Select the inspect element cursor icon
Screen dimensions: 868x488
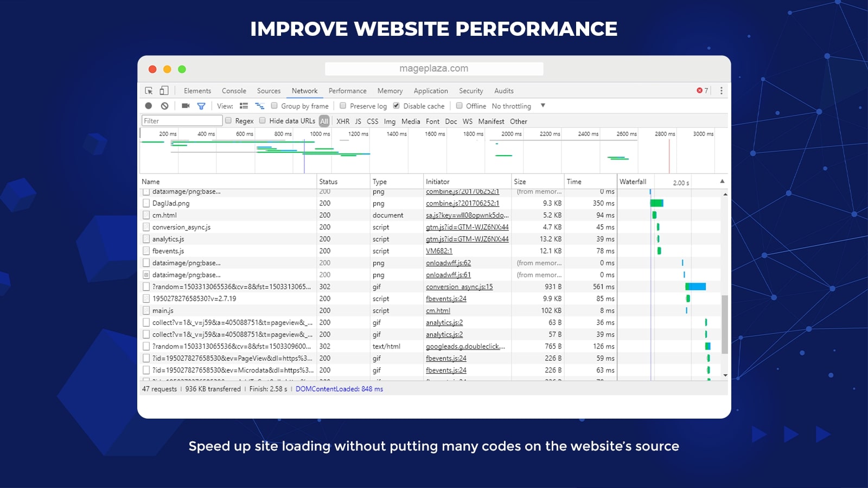(149, 91)
